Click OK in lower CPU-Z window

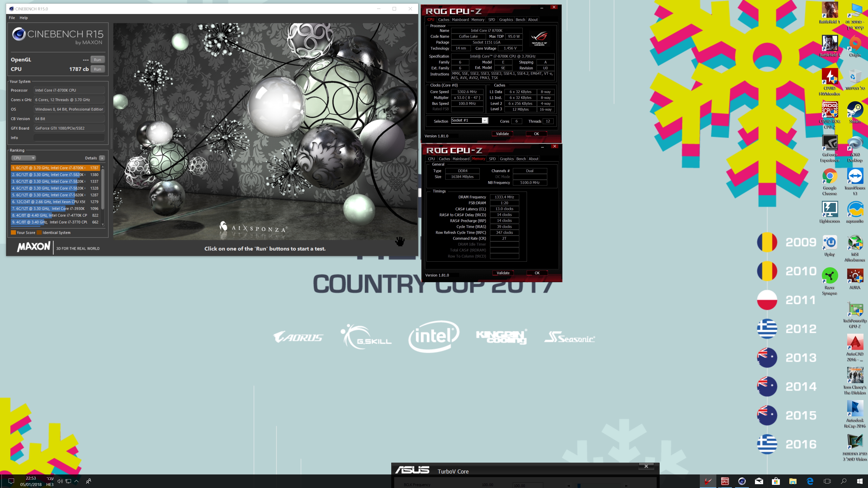tap(537, 273)
